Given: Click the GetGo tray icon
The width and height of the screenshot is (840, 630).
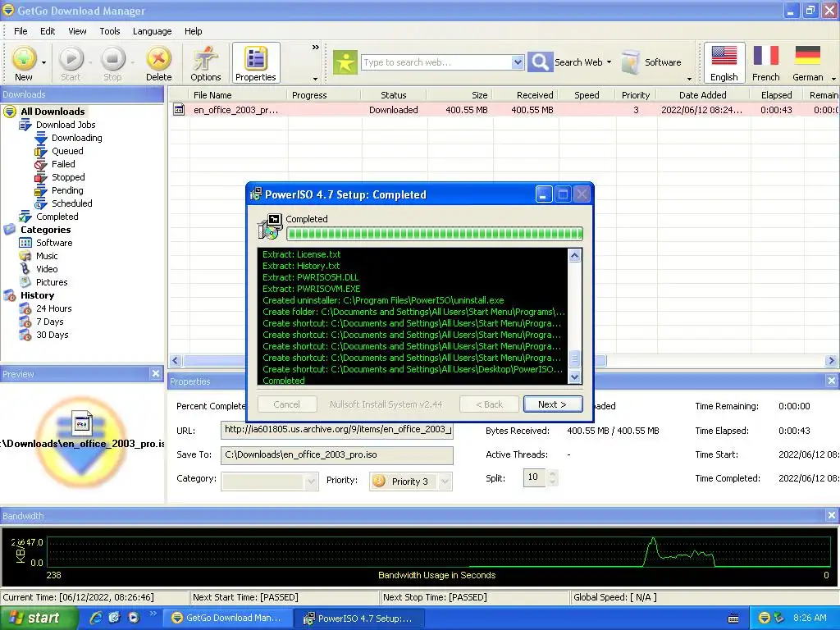Looking at the screenshot, I should pos(765,618).
